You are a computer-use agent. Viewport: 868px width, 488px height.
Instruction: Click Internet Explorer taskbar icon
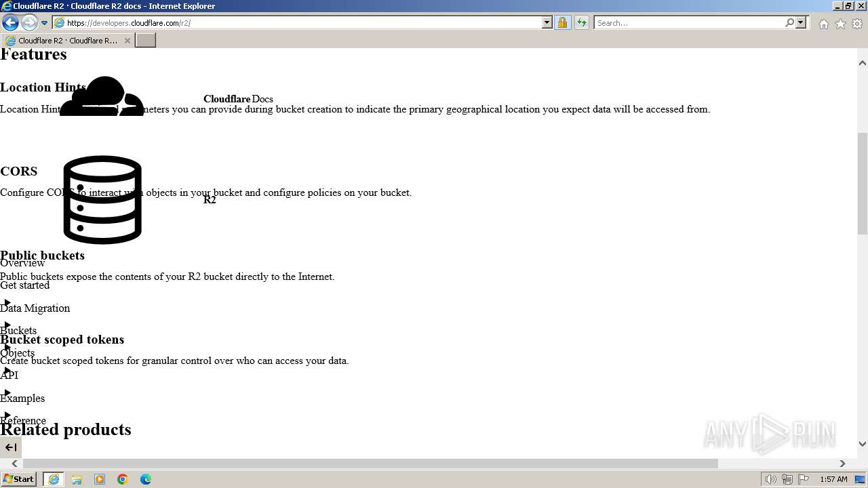pos(54,479)
